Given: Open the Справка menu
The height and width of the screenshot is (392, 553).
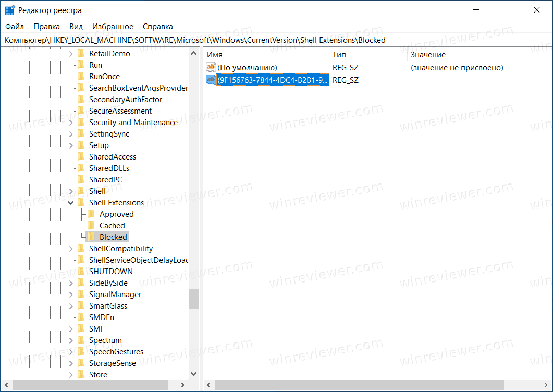Looking at the screenshot, I should pos(157,27).
